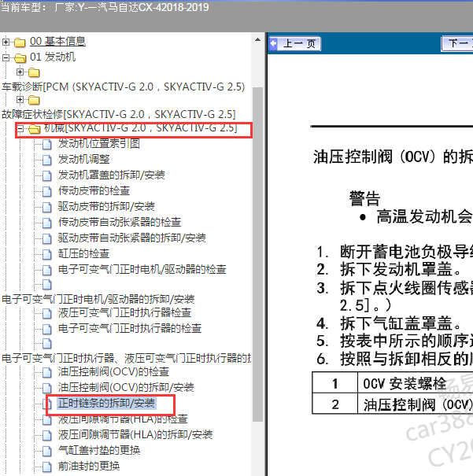Open 故障症状检修[SKYACTIV-G] section
The width and height of the screenshot is (473, 476).
[118, 114]
